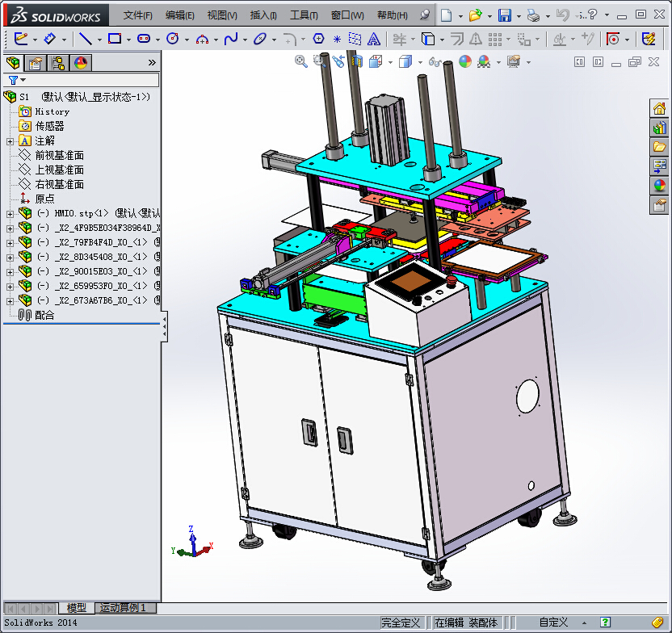Image resolution: width=672 pixels, height=633 pixels.
Task: Select the Polygon tool
Action: point(318,39)
